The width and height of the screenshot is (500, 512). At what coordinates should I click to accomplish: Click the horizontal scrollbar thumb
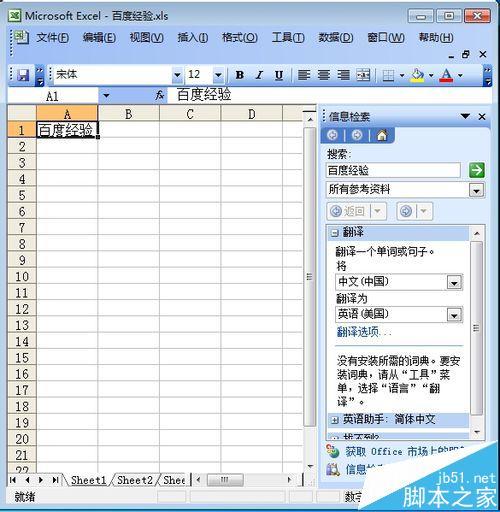[x=225, y=480]
